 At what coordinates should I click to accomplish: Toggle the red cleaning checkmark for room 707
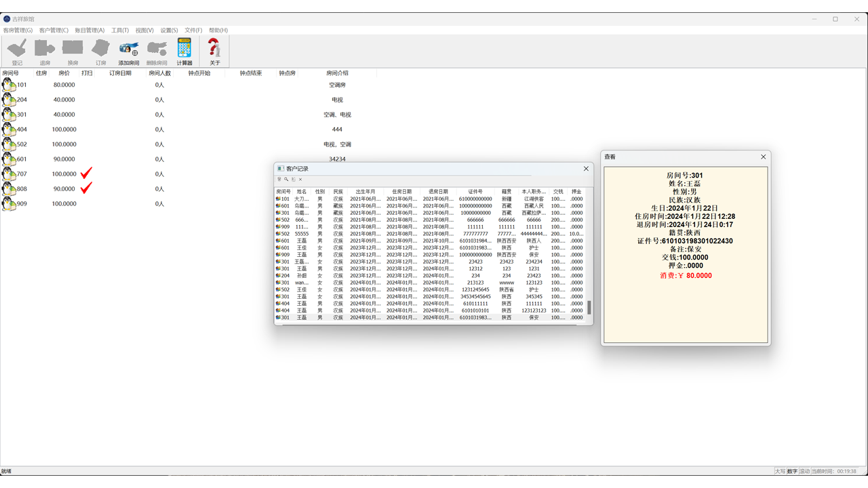pos(86,174)
